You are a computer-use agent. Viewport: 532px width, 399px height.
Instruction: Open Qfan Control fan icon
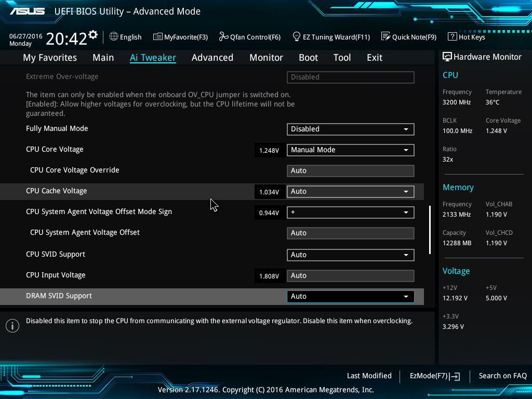[223, 37]
